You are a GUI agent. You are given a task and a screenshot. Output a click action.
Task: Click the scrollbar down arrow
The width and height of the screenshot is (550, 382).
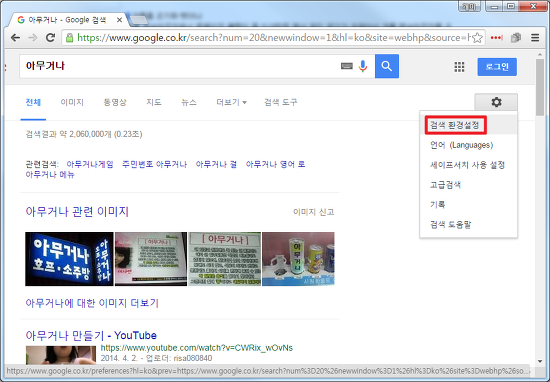pyautogui.click(x=540, y=361)
